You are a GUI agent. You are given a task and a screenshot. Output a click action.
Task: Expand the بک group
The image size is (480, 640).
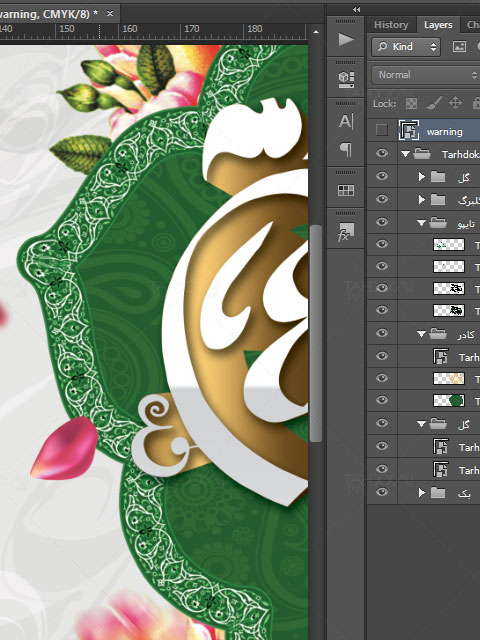pyautogui.click(x=422, y=493)
